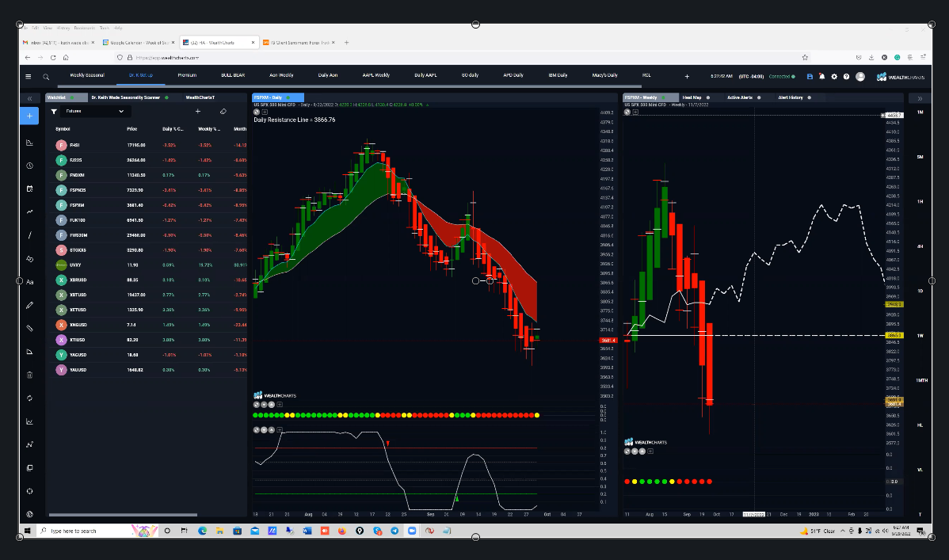This screenshot has width=949, height=560.
Task: Open the user profile avatar
Action: point(860,76)
